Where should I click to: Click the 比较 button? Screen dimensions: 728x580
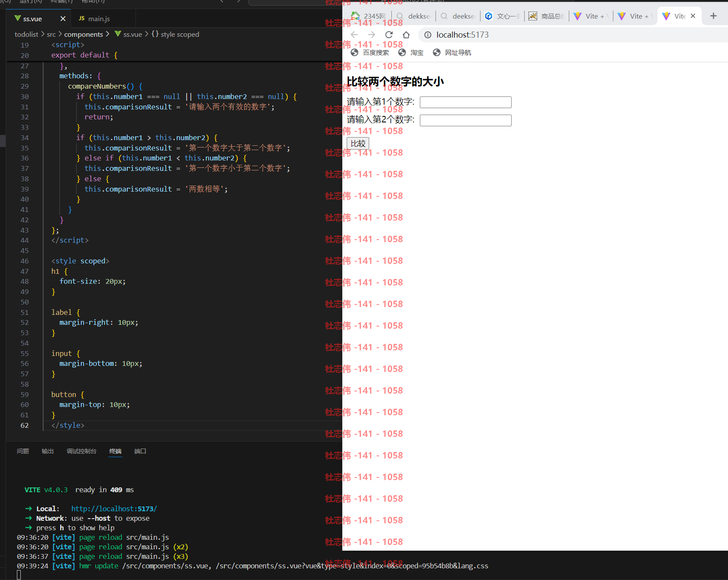tap(358, 144)
